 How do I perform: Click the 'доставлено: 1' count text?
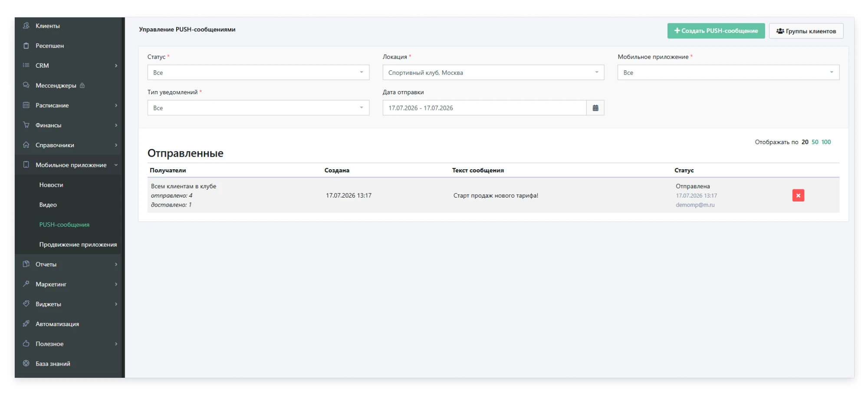click(171, 205)
